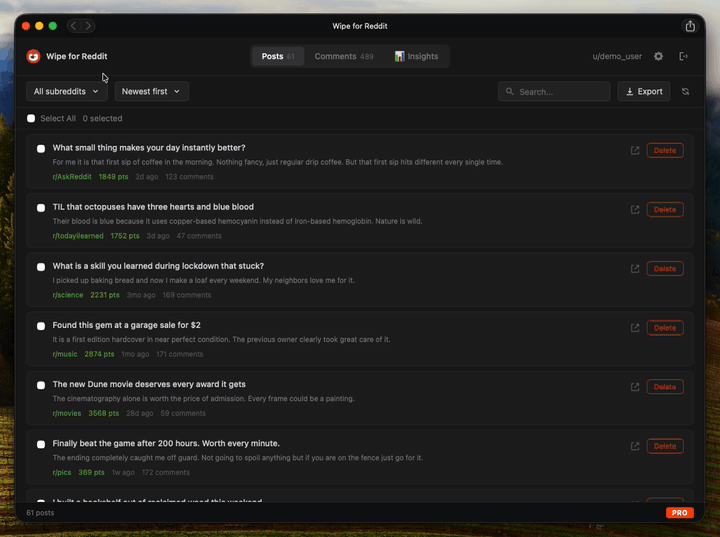The image size is (720, 537).
Task: Open settings via the gear icon
Action: [x=658, y=56]
